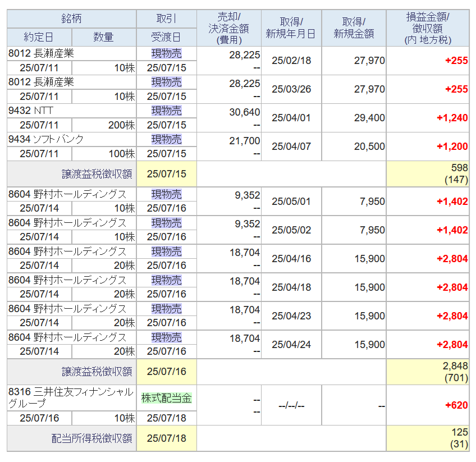
Task: Click the 取得/新規年月日 header
Action: click(x=291, y=28)
